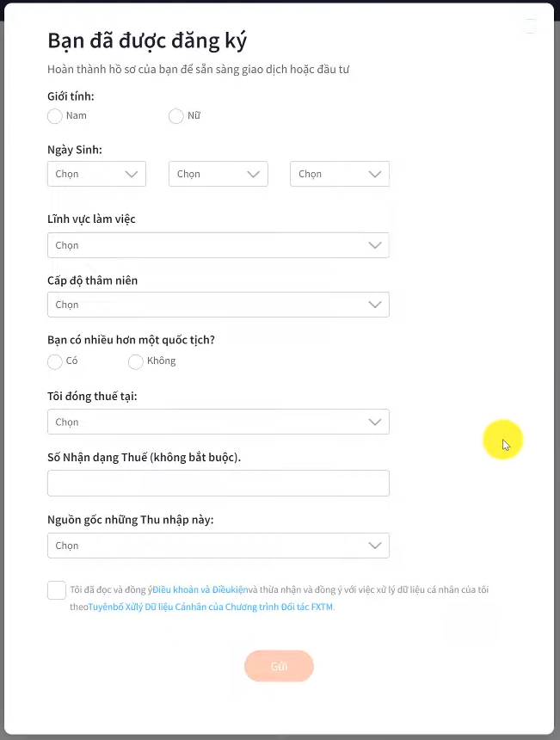
Task: Choose Có for multiple nationalities
Action: point(55,361)
